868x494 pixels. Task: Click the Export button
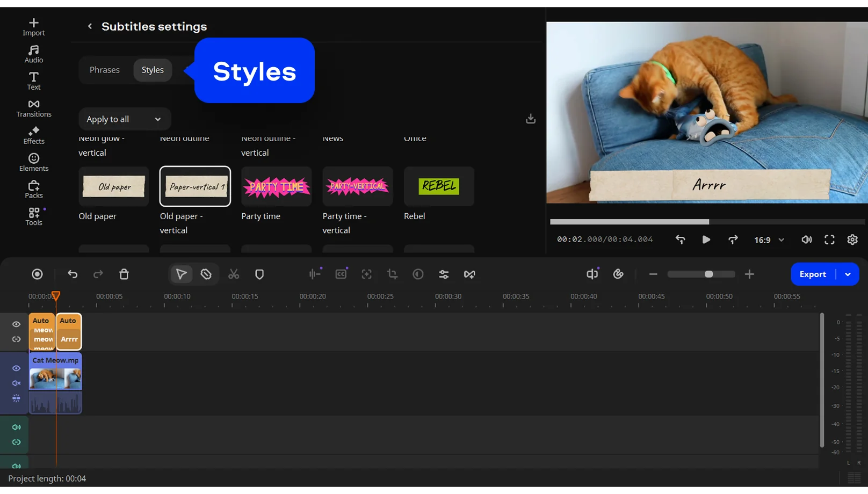(x=812, y=274)
